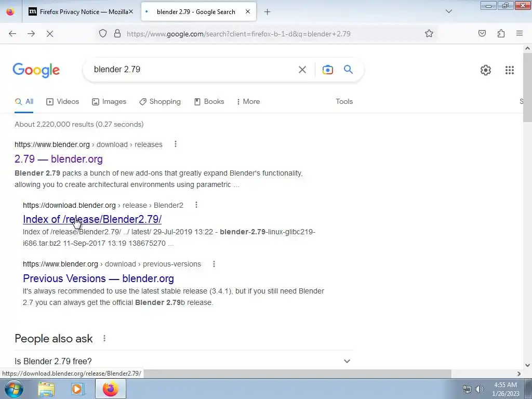Viewport: 532px width, 399px height.
Task: Open 2.79 — blender.org result
Action: 59,159
